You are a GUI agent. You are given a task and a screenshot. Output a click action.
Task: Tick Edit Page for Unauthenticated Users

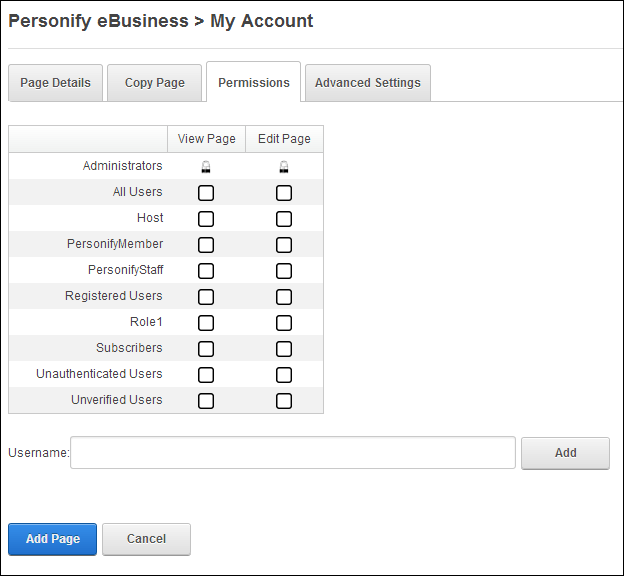tap(284, 375)
